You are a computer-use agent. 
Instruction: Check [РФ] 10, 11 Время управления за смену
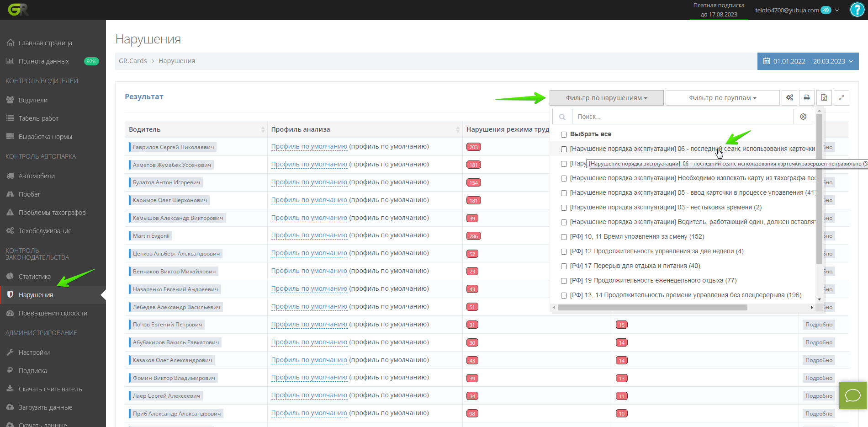[x=564, y=237]
